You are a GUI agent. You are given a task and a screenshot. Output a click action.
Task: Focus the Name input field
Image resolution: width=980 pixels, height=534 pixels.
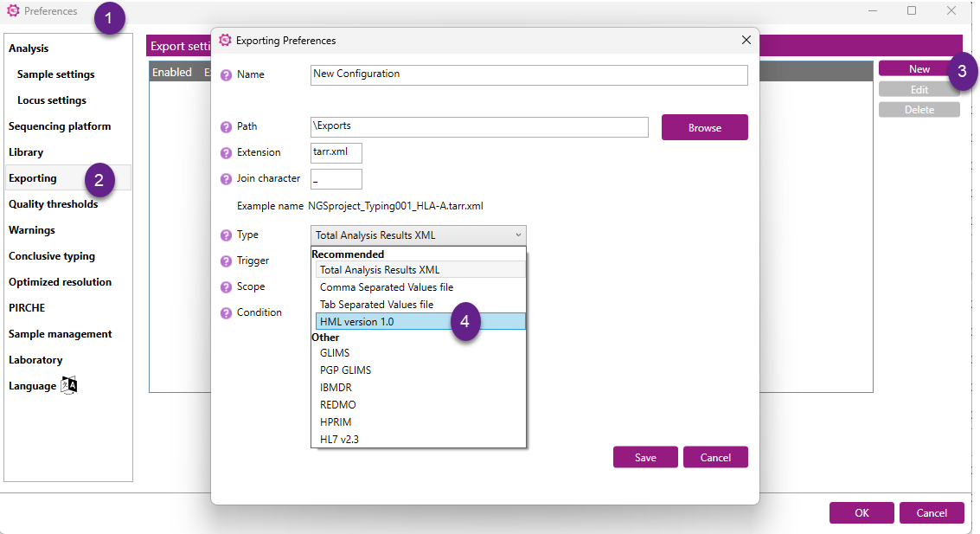(x=528, y=75)
